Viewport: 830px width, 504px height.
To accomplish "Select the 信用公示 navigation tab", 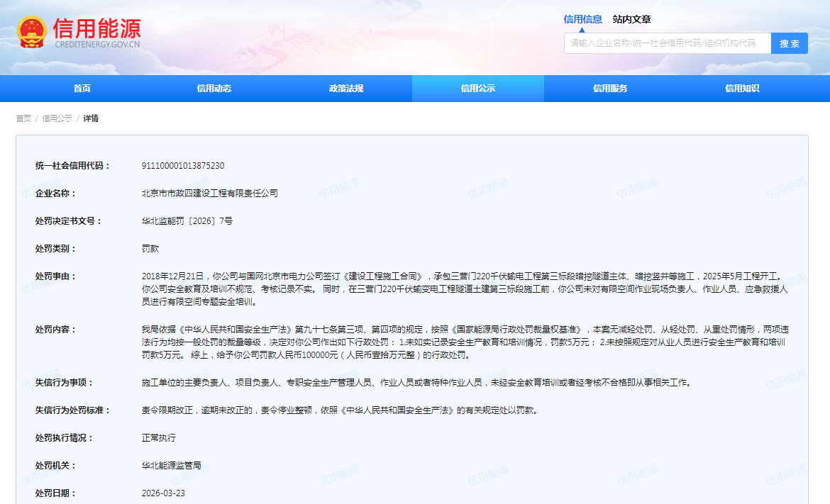I will click(478, 89).
